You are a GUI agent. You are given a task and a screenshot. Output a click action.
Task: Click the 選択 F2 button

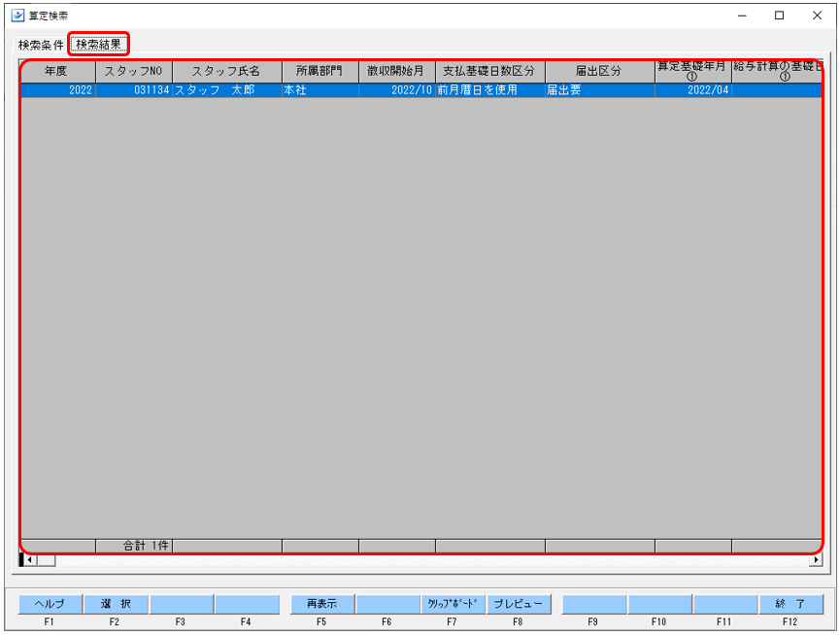point(116,604)
